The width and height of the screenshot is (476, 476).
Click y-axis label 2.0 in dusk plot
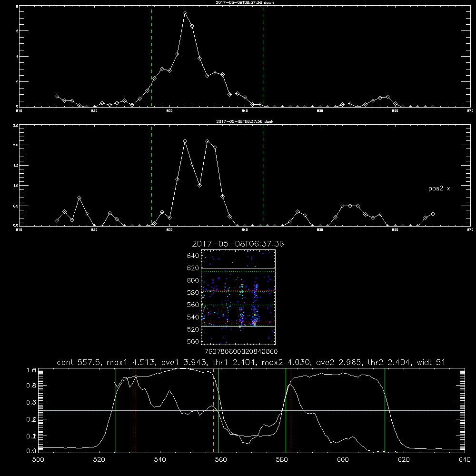[16, 145]
